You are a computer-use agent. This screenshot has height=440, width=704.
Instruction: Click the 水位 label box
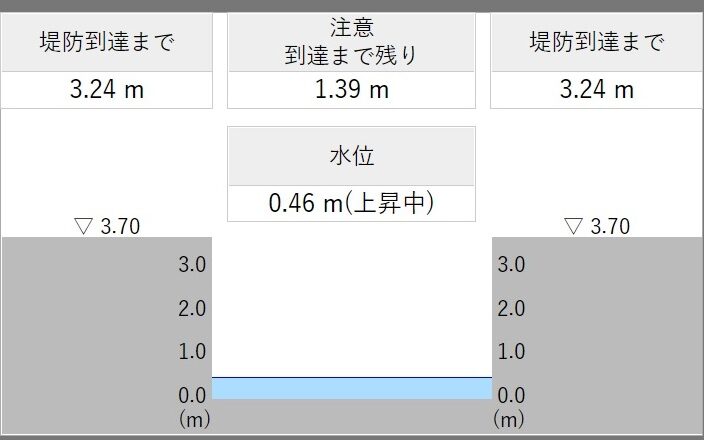pyautogui.click(x=351, y=156)
